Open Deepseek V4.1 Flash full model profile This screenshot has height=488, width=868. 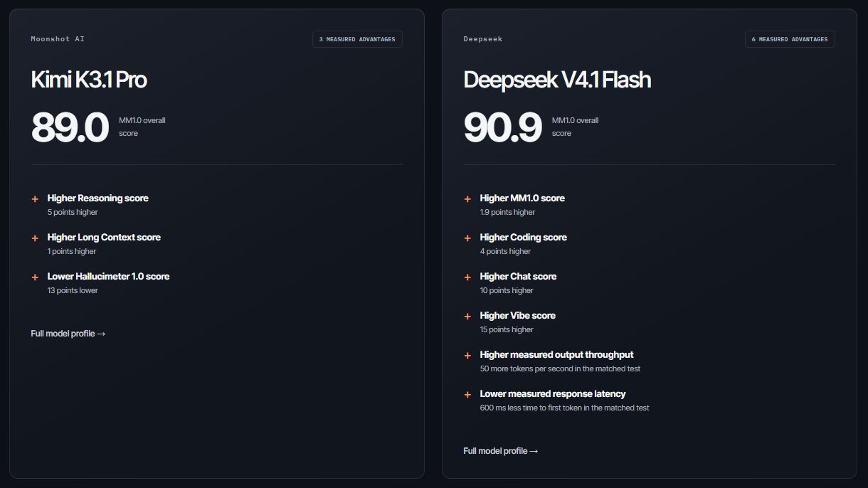(501, 451)
